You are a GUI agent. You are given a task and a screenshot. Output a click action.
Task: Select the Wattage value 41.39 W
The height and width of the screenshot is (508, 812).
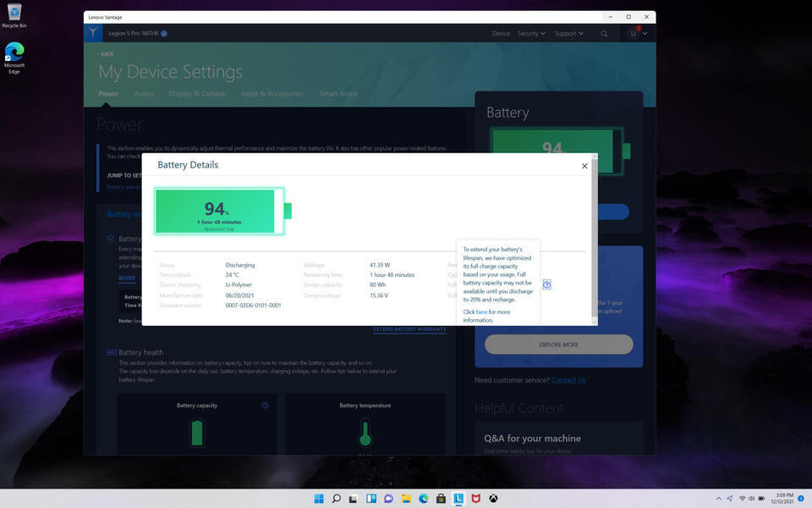pyautogui.click(x=380, y=265)
